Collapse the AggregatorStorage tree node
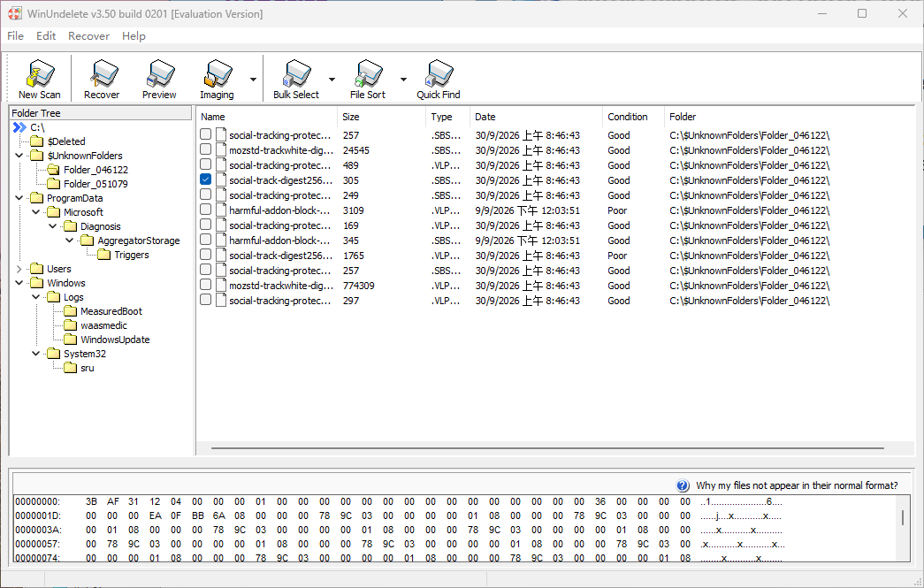This screenshot has height=588, width=924. [70, 241]
